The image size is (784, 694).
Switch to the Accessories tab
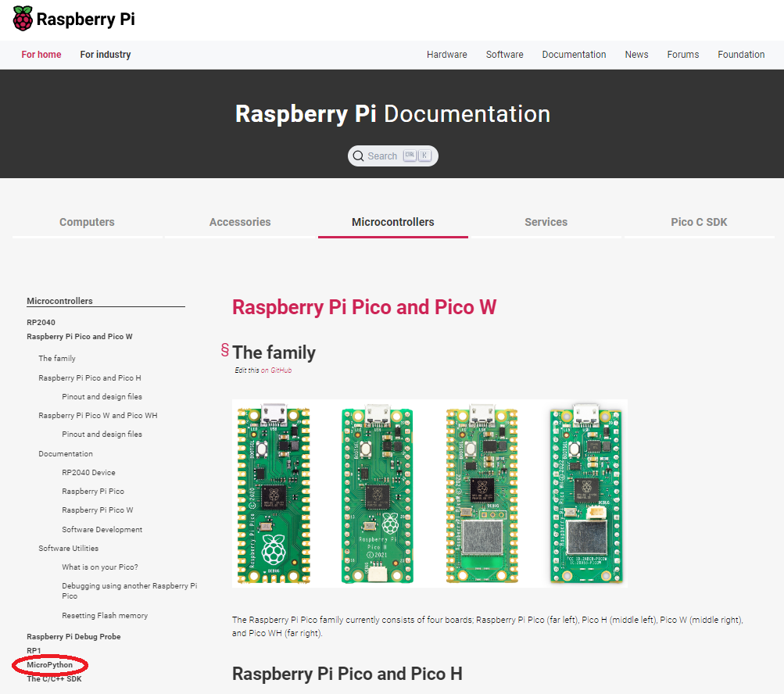tap(240, 222)
